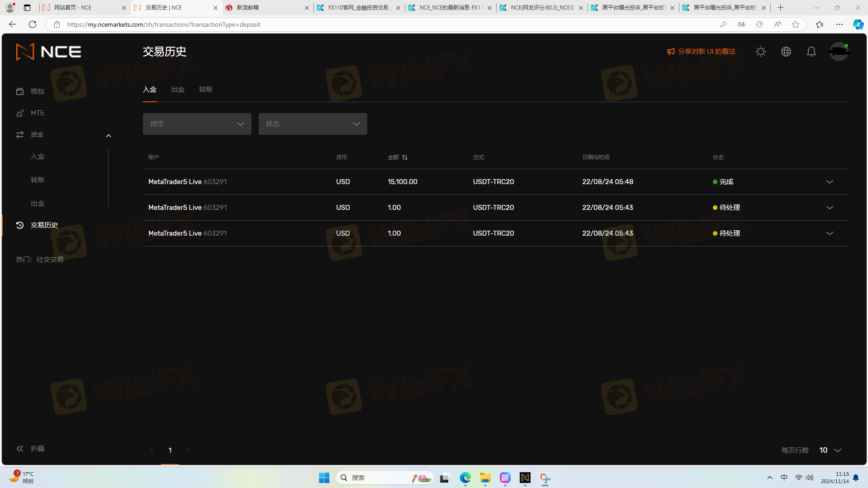Click the address bar URL
This screenshot has height=488, width=868.
[164, 24]
